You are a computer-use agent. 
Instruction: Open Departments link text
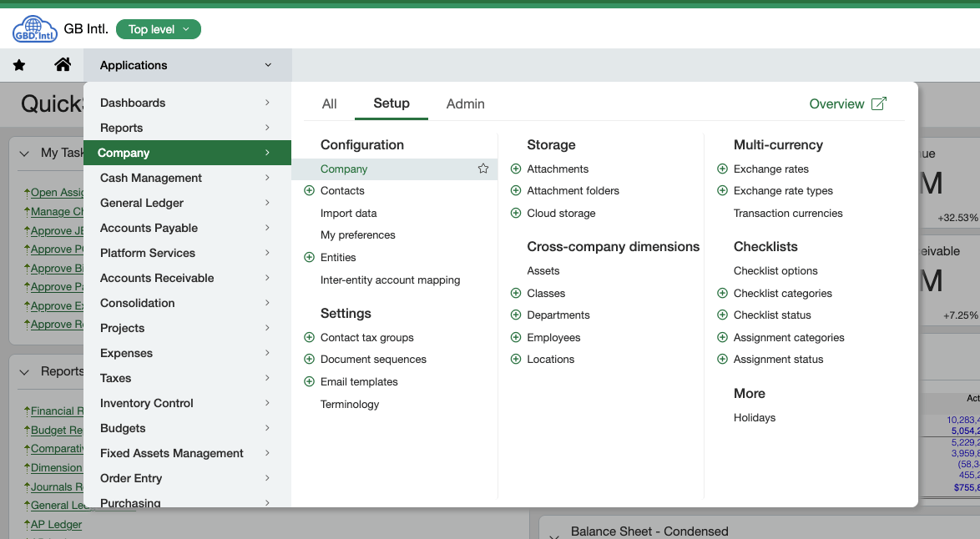tap(558, 315)
